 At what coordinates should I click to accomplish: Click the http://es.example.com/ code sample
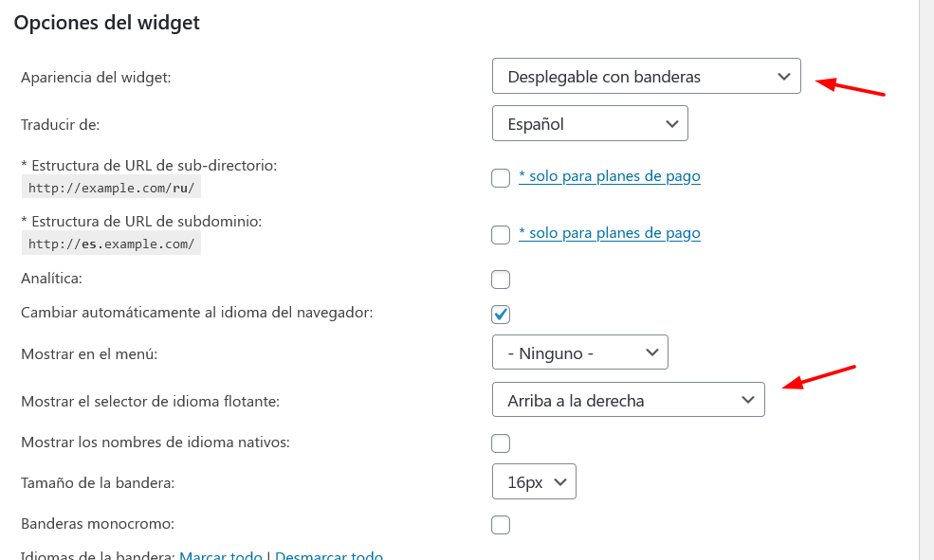tap(111, 244)
